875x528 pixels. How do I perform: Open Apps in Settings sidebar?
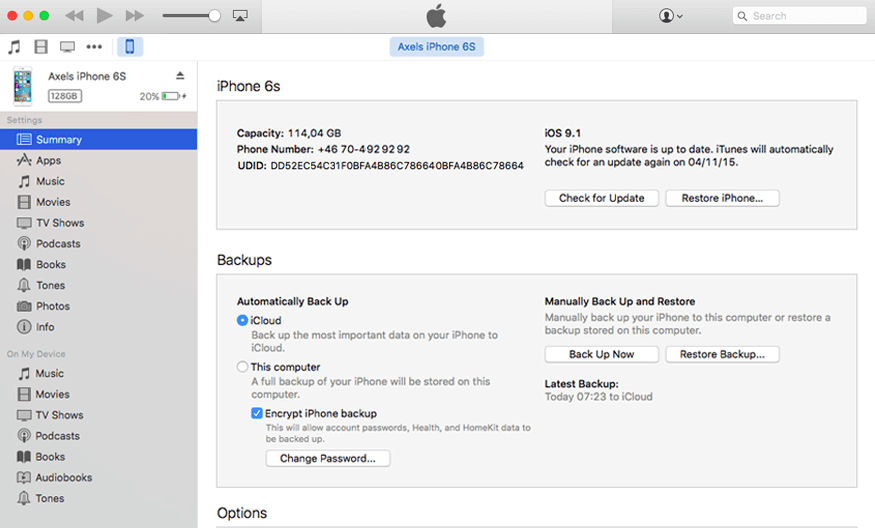pos(48,161)
